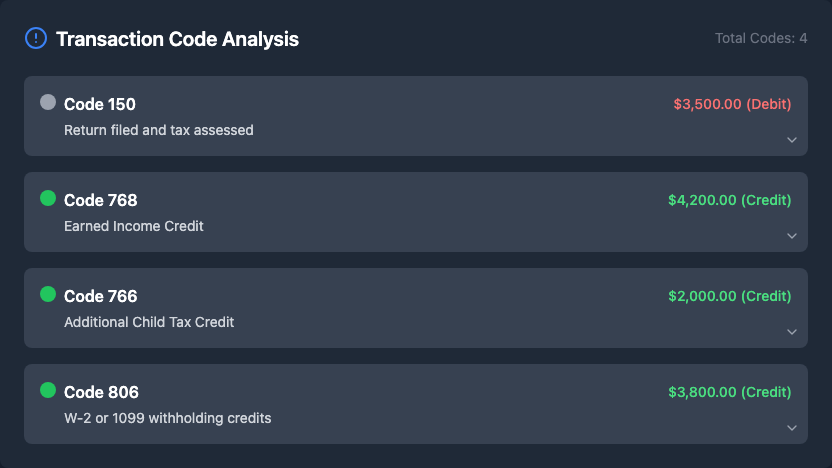The width and height of the screenshot is (832, 468).
Task: Expand Code 150 row with its chevron
Action: coord(792,140)
